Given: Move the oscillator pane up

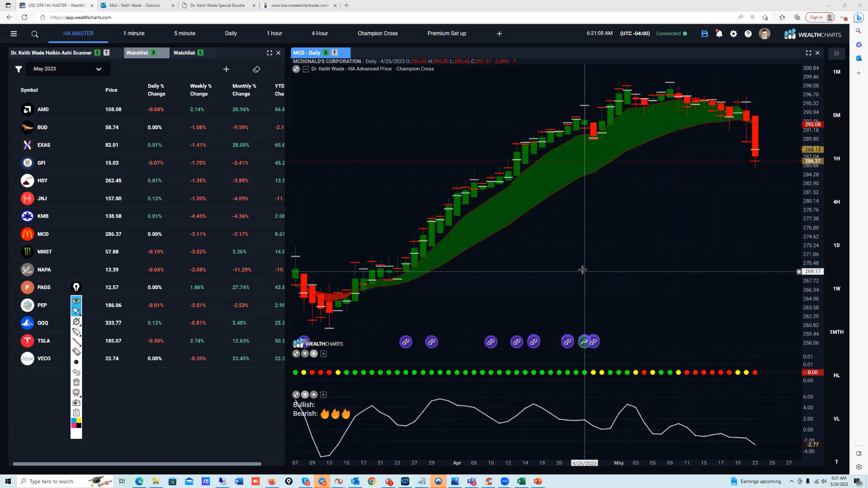Looking at the screenshot, I should tap(314, 394).
